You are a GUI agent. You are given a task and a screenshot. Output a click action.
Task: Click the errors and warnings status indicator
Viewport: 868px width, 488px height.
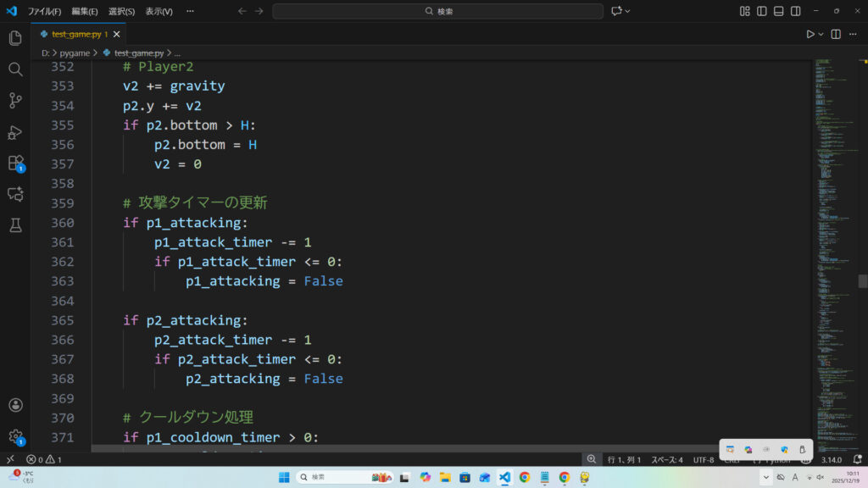coord(44,459)
